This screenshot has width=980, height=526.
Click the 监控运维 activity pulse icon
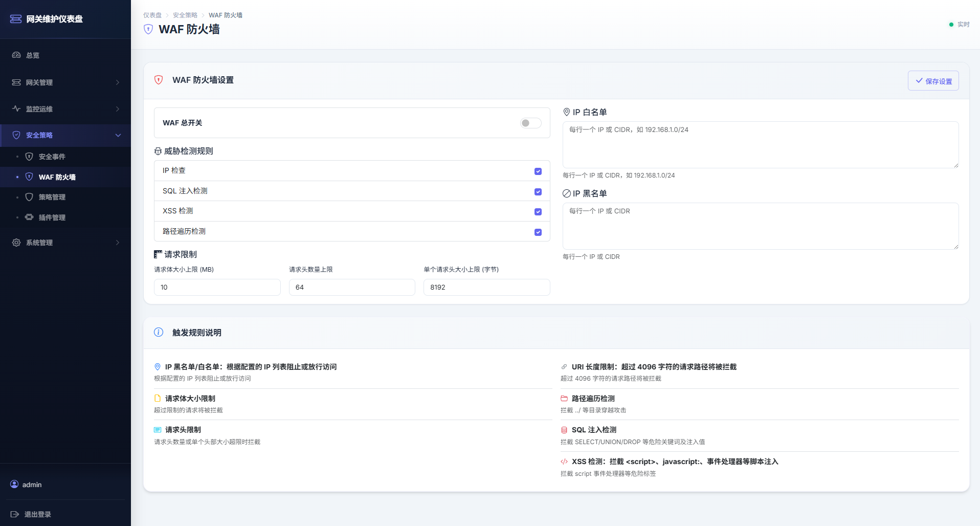click(x=16, y=108)
